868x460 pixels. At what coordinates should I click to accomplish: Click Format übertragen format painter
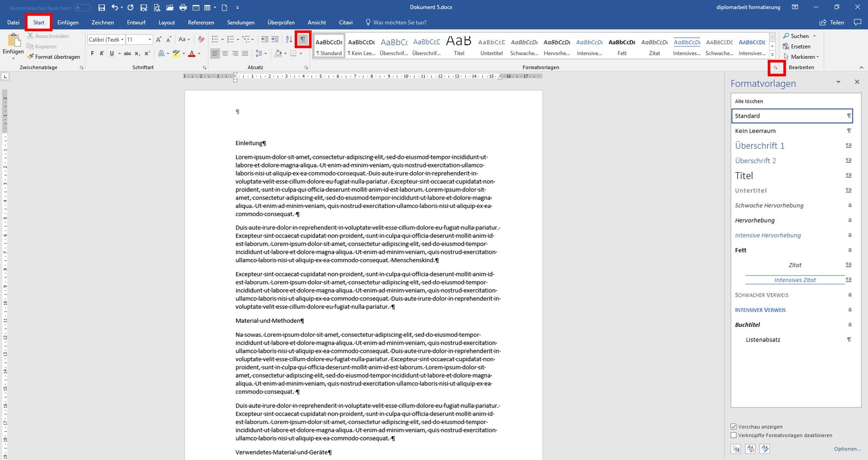pyautogui.click(x=53, y=57)
